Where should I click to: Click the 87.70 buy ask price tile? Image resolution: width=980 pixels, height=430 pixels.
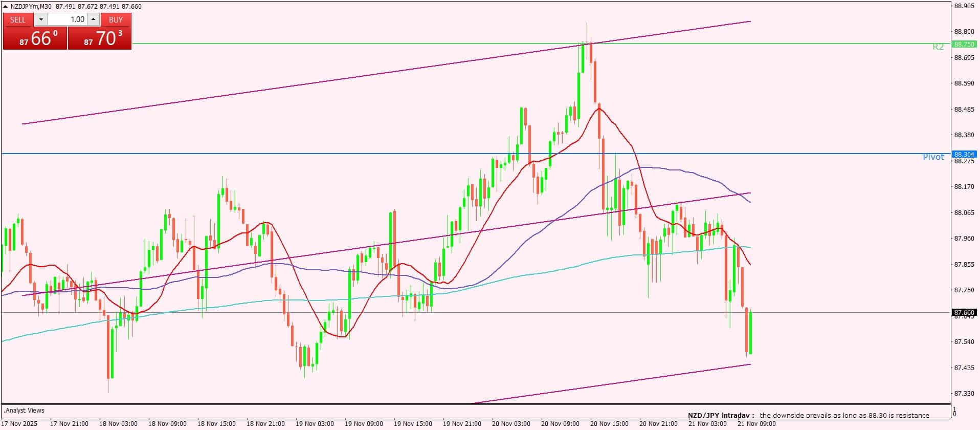click(x=100, y=38)
